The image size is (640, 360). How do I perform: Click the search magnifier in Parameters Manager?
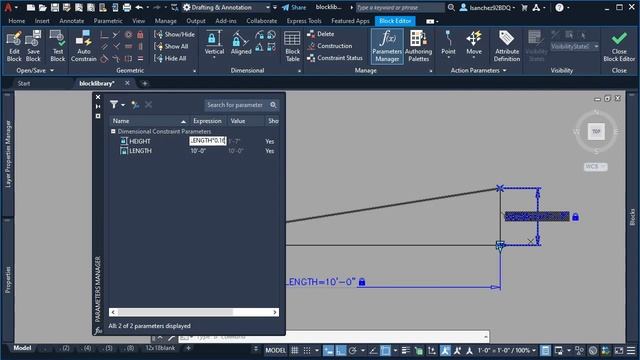point(273,105)
